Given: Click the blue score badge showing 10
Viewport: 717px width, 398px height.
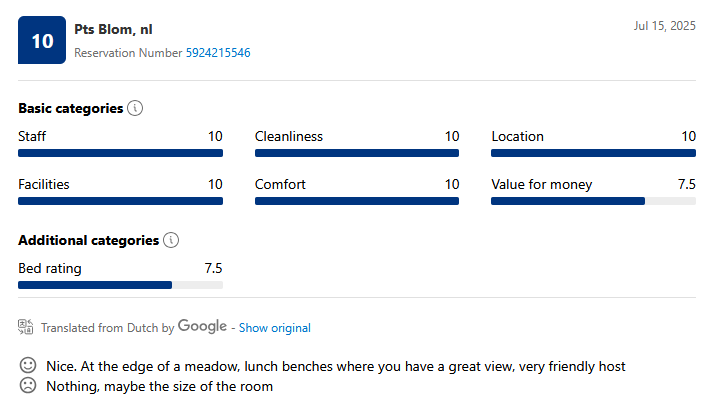Looking at the screenshot, I should (x=42, y=40).
